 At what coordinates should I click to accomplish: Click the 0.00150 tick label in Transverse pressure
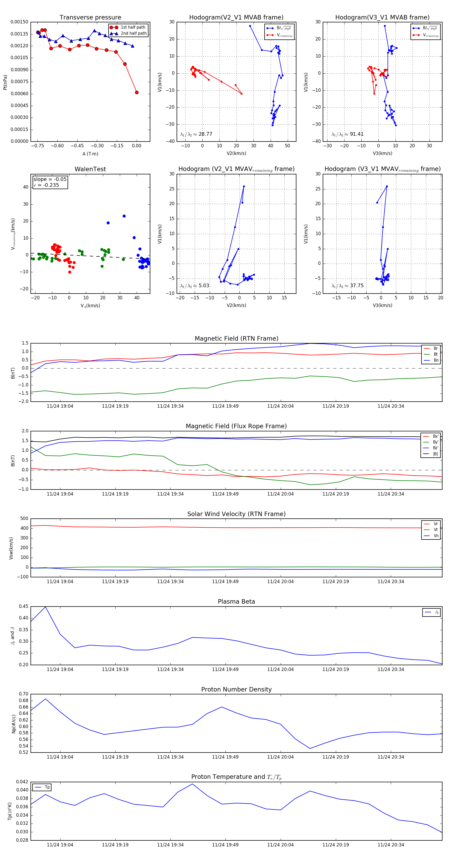tap(19, 22)
